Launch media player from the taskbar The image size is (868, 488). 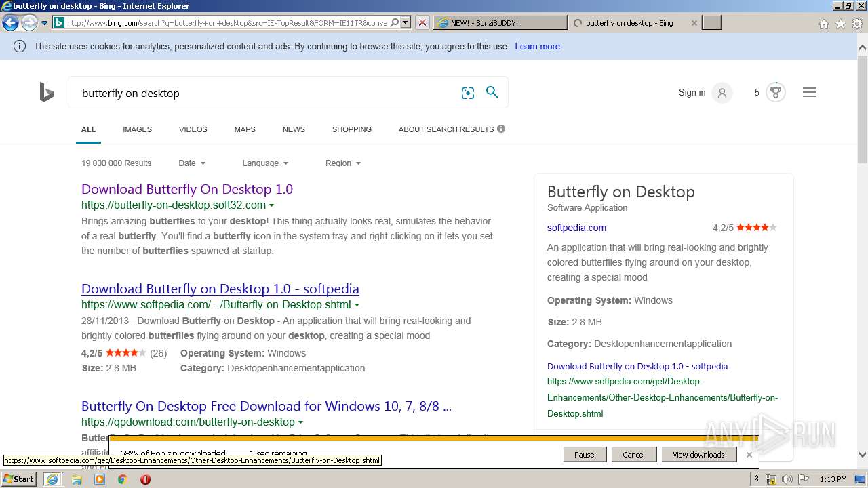(100, 479)
